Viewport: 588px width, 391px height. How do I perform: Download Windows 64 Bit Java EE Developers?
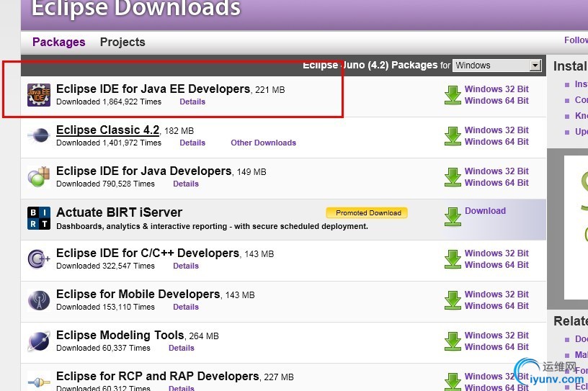pos(496,101)
